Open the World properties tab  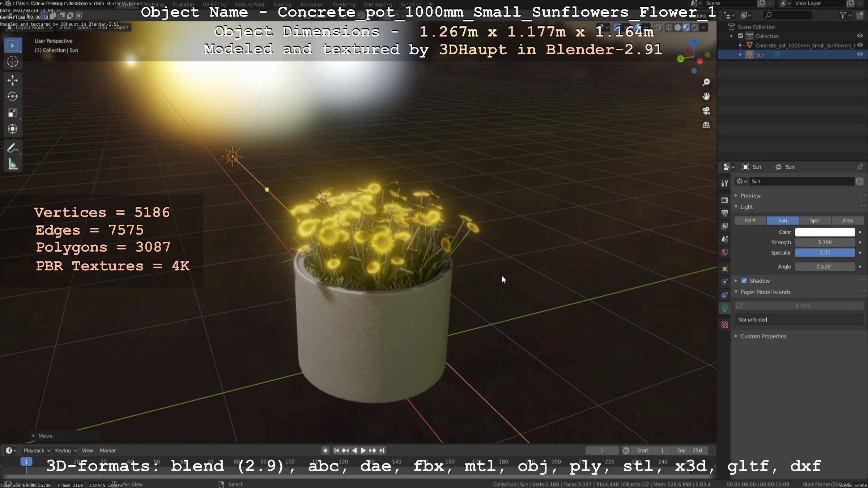[x=724, y=252]
